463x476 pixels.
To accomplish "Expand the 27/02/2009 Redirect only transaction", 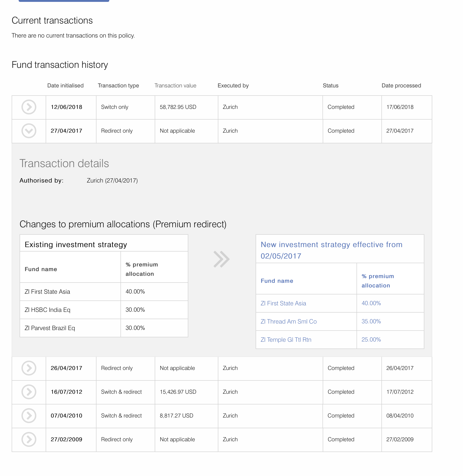I will [x=29, y=439].
